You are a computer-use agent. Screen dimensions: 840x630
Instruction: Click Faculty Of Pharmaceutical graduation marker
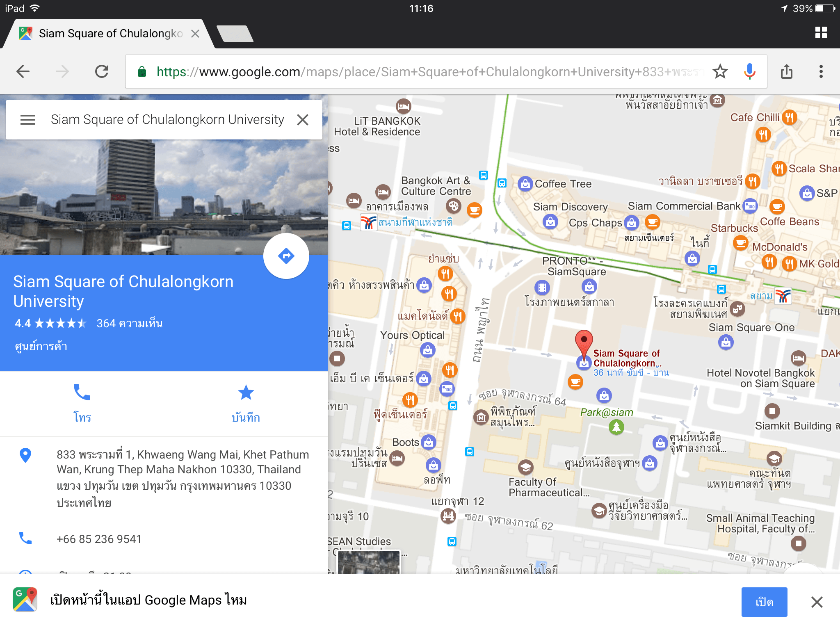tap(525, 467)
